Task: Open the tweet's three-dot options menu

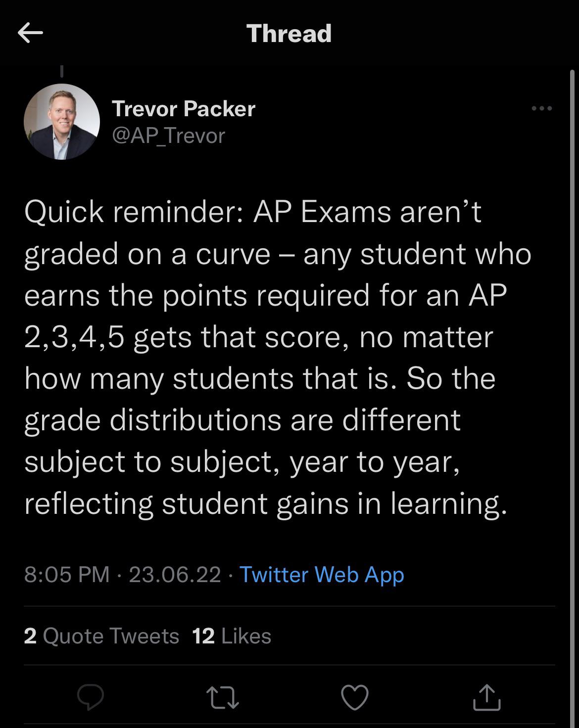Action: [x=541, y=108]
